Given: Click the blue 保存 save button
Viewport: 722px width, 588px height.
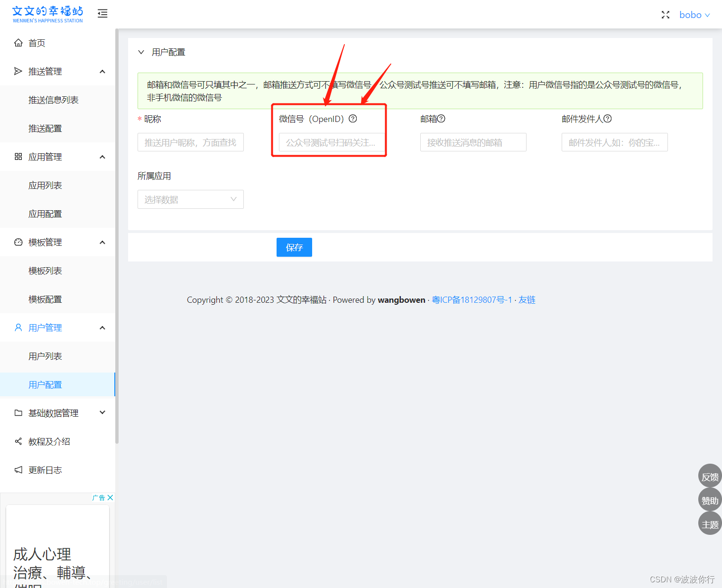Looking at the screenshot, I should point(294,247).
